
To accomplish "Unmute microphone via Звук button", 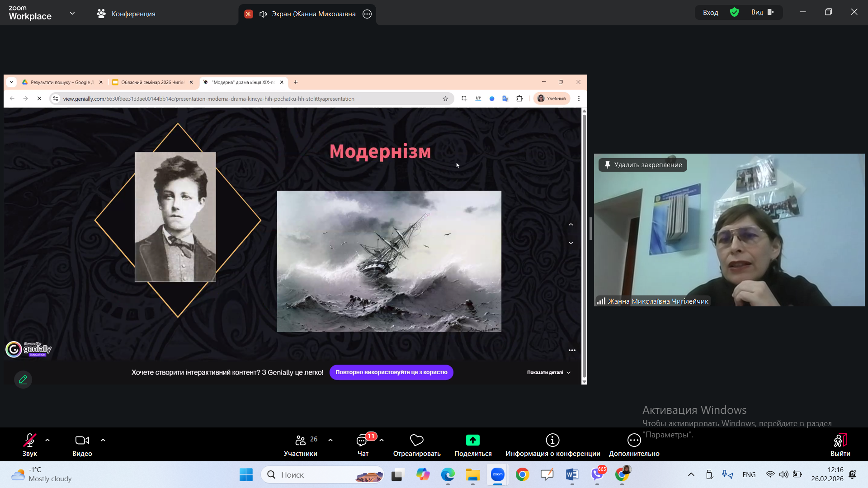I will click(x=30, y=445).
